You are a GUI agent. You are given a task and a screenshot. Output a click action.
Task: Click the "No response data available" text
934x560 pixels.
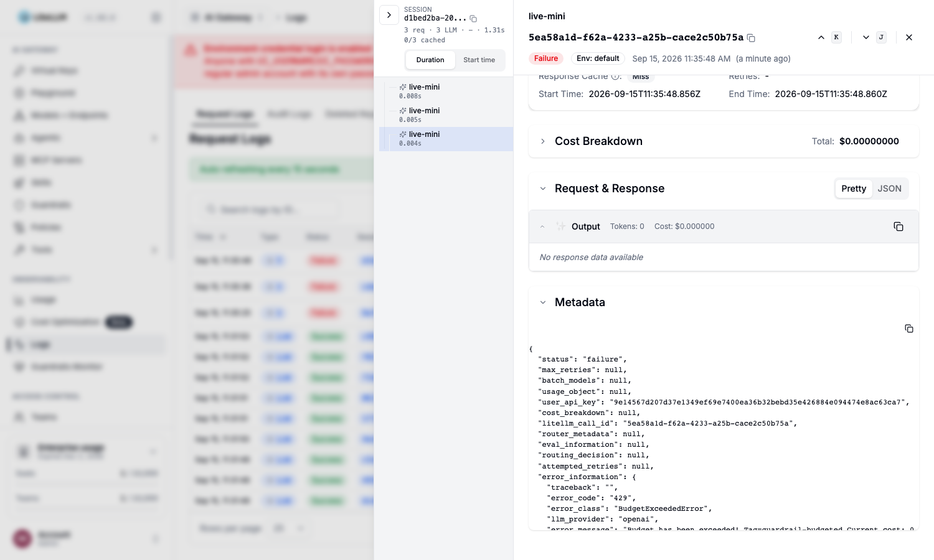click(592, 257)
